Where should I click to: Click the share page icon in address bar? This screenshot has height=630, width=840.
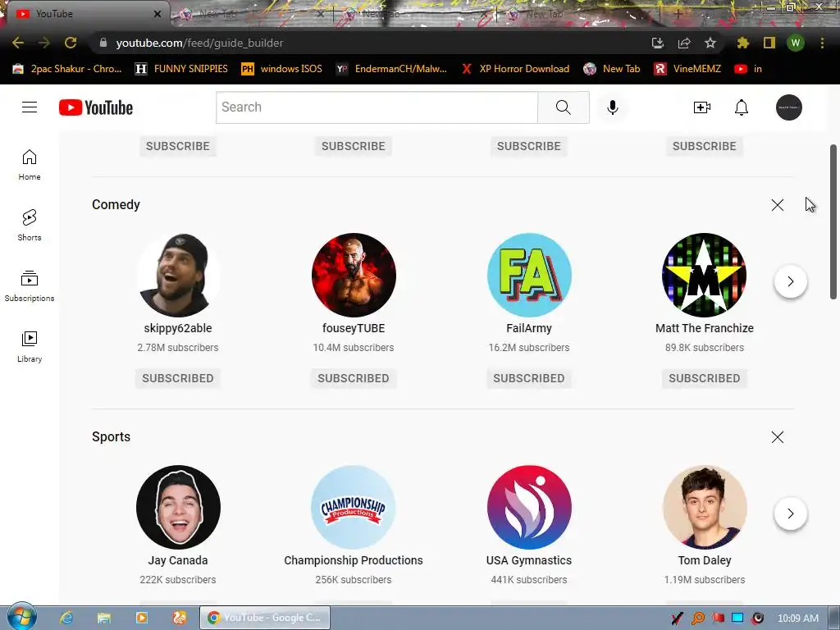click(684, 43)
